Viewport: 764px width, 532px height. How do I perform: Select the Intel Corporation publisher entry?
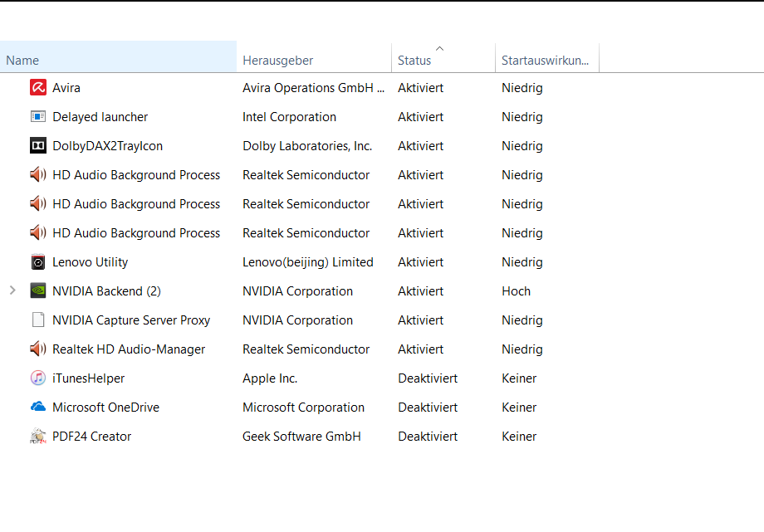tap(289, 117)
